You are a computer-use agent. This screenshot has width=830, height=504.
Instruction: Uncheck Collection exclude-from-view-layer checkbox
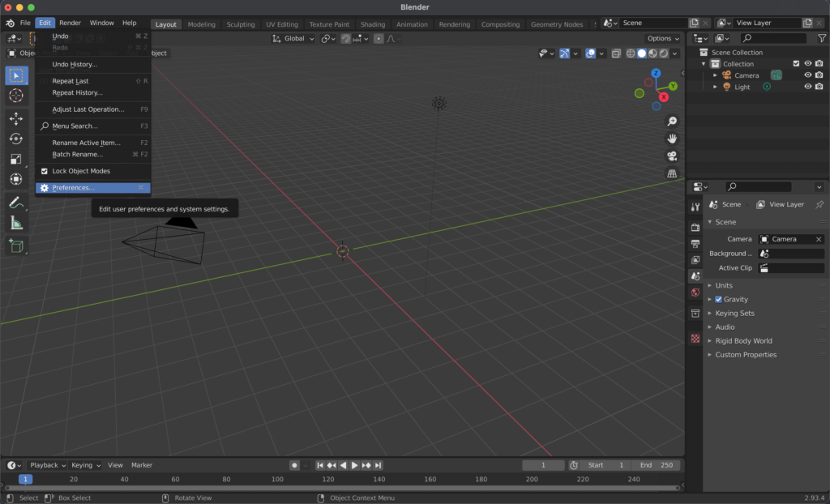pos(796,63)
